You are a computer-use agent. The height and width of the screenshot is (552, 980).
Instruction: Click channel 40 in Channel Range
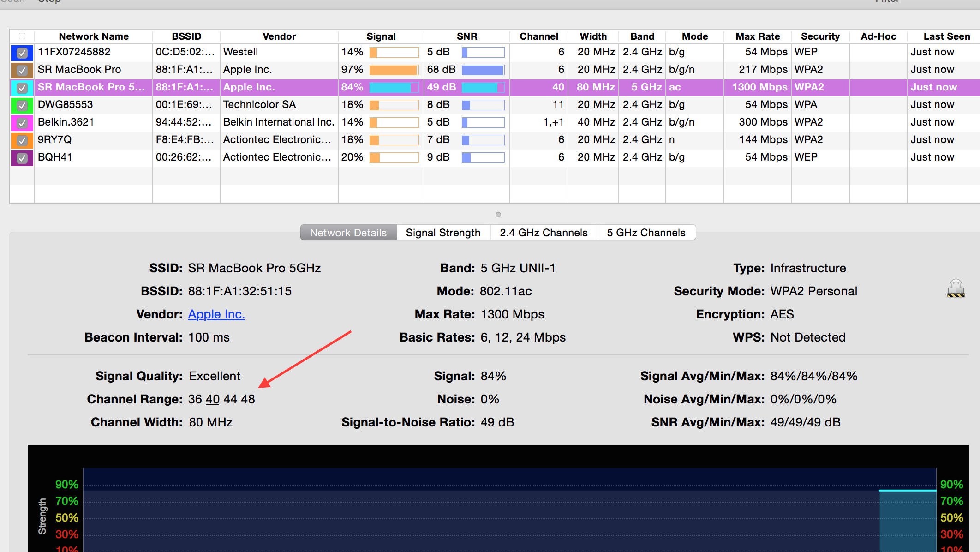click(213, 399)
